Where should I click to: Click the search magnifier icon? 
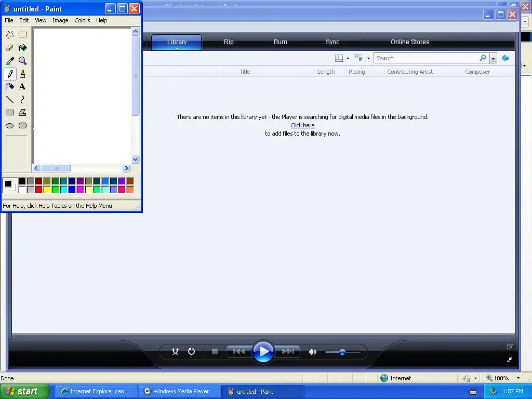[x=483, y=58]
